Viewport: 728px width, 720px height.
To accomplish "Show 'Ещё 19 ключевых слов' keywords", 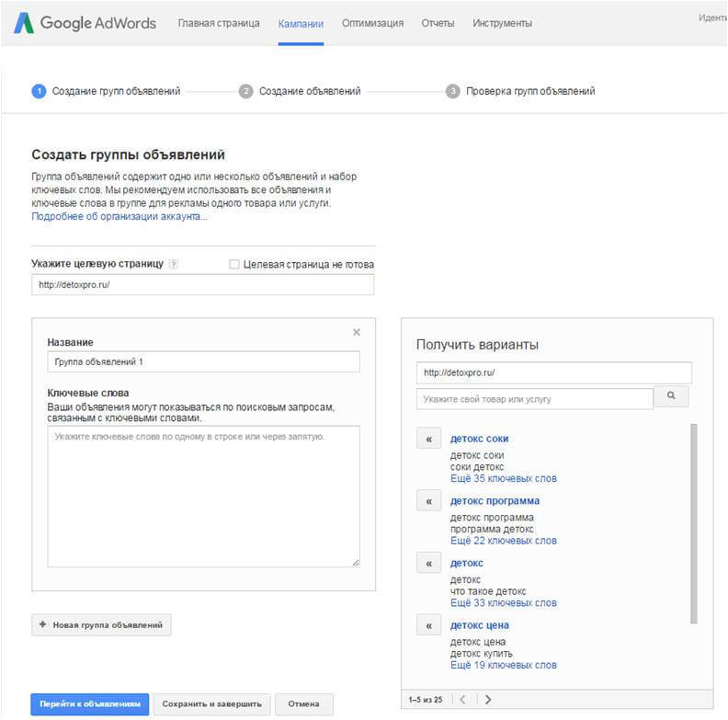I will pos(503,665).
